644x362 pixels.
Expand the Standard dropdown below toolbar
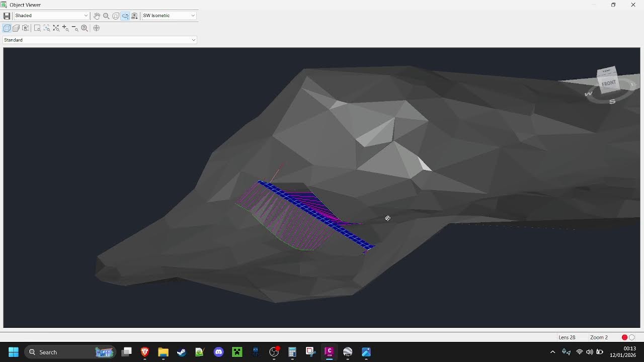click(100, 40)
